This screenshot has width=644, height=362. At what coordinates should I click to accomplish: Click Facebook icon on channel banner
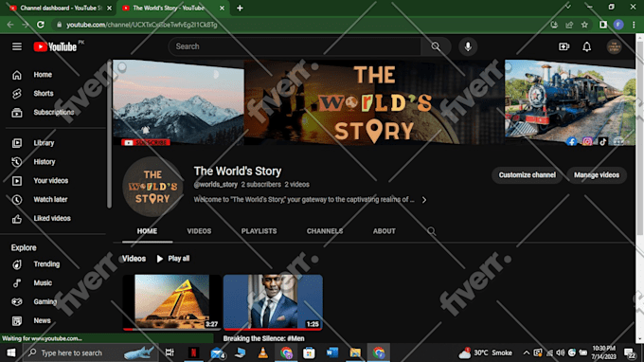571,142
